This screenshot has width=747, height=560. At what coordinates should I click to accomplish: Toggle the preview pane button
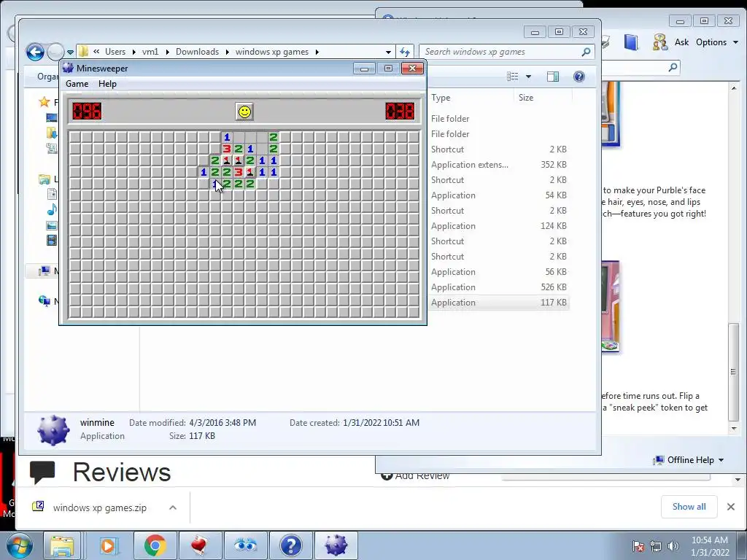553,77
